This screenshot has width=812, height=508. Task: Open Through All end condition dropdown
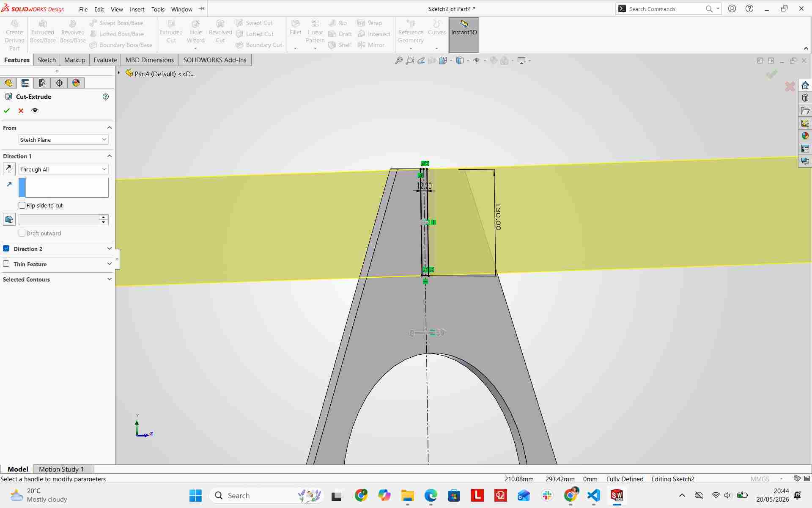(63, 169)
